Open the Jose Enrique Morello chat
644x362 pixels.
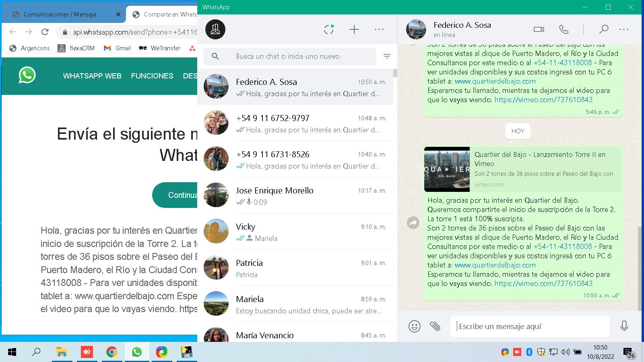click(295, 195)
